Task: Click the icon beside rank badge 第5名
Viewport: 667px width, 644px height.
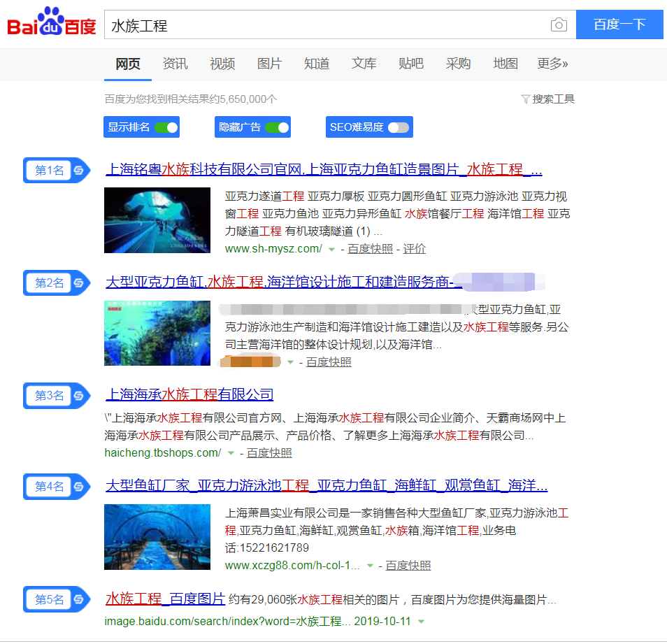Action: pos(79,599)
